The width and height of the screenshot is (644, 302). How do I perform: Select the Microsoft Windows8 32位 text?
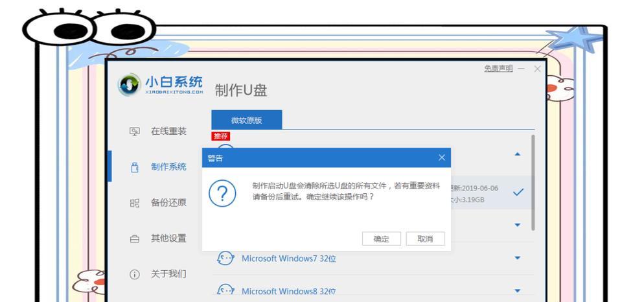[289, 292]
